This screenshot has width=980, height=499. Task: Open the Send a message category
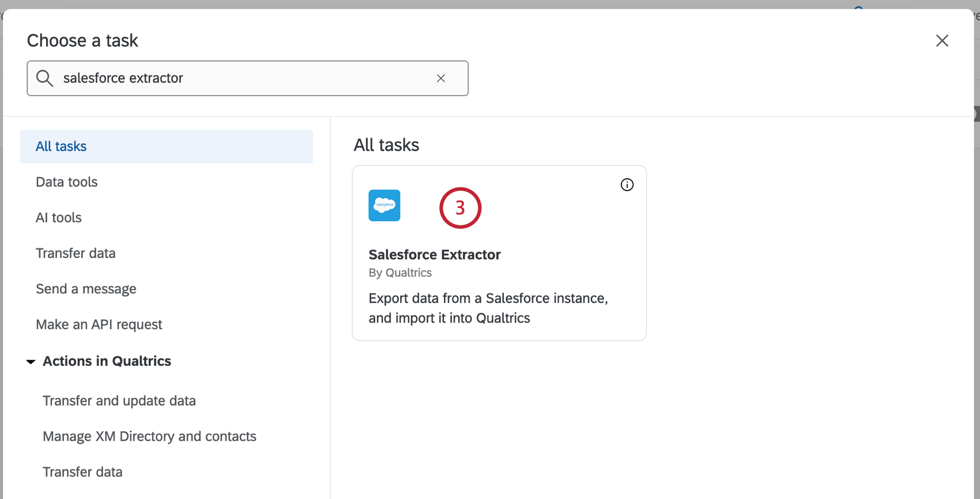coord(86,289)
